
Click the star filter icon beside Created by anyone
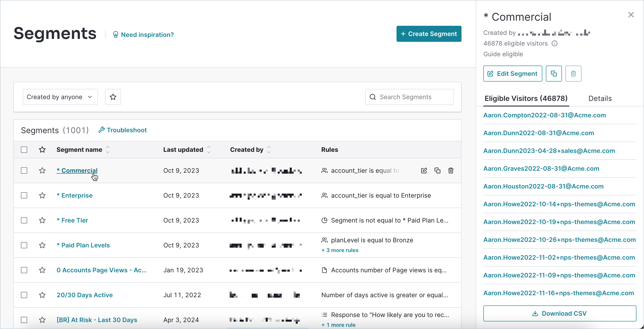(x=113, y=97)
